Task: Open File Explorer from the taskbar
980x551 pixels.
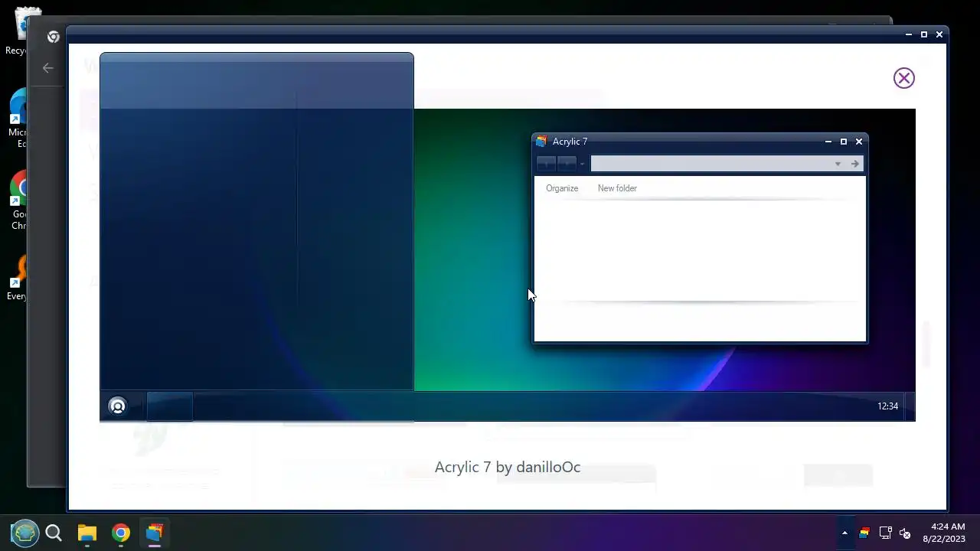Action: [87, 533]
